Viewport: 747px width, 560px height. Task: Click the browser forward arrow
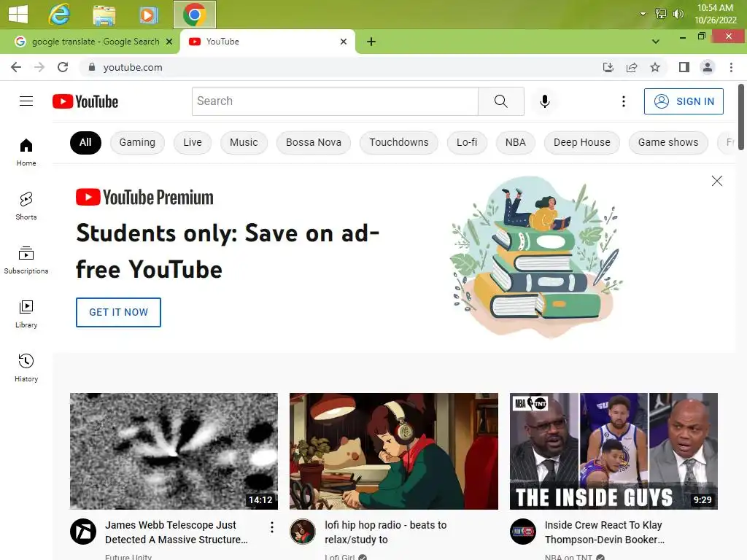pos(39,67)
